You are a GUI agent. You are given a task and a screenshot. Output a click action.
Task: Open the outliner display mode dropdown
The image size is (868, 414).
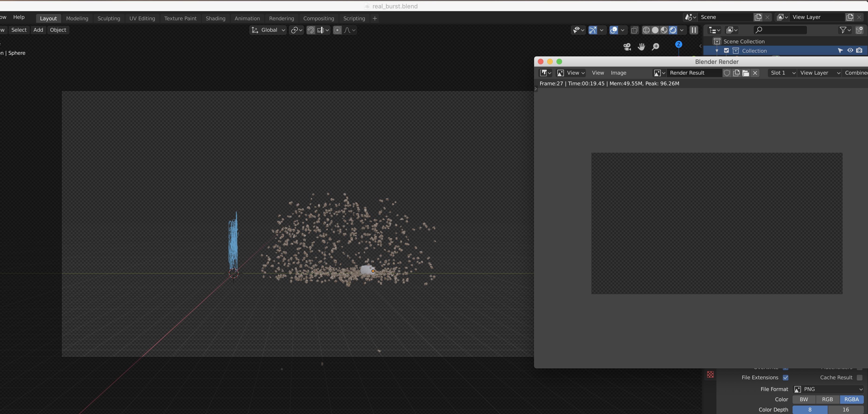[732, 30]
